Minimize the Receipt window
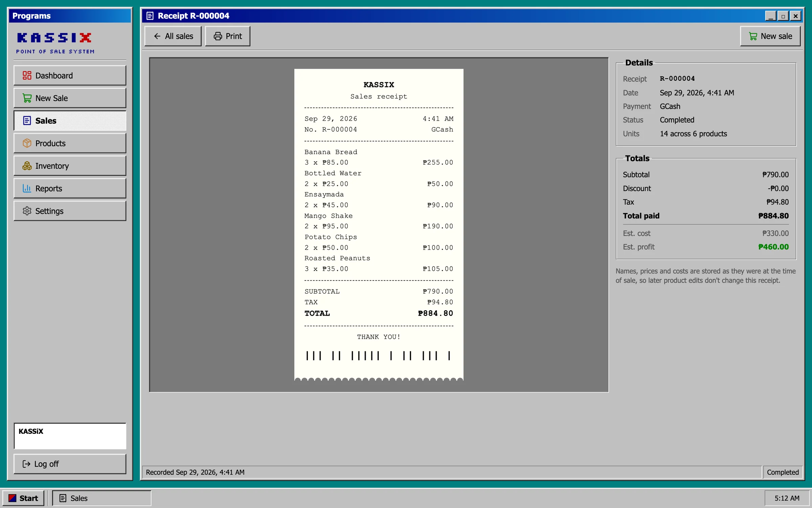Viewport: 812px width, 508px height. [x=771, y=16]
